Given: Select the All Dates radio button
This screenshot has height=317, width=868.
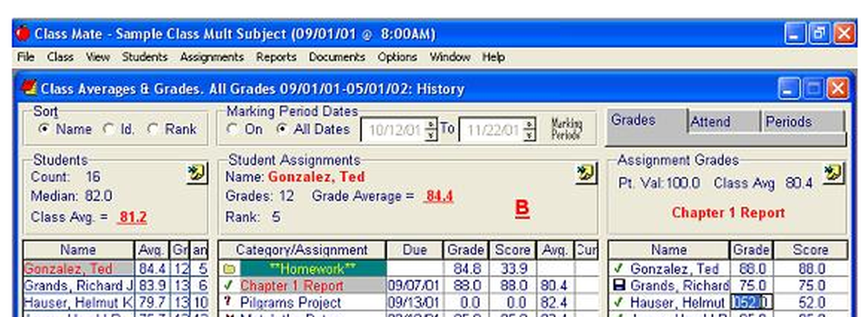Looking at the screenshot, I should point(282,129).
